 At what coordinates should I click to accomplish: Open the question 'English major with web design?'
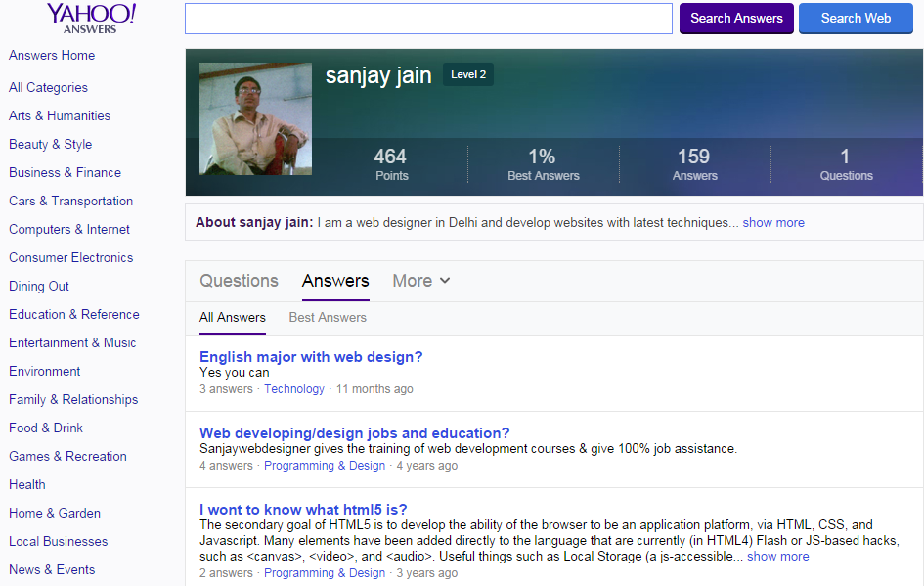(311, 357)
